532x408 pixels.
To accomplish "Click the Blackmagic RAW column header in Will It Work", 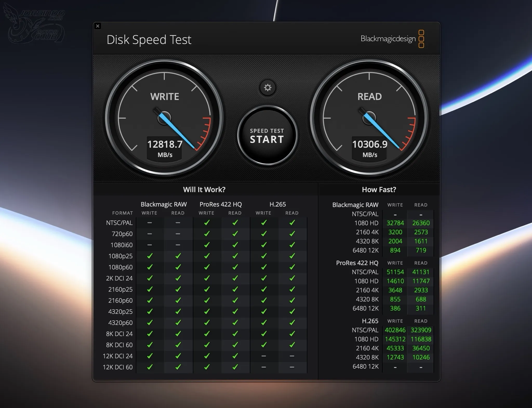I will pyautogui.click(x=164, y=204).
